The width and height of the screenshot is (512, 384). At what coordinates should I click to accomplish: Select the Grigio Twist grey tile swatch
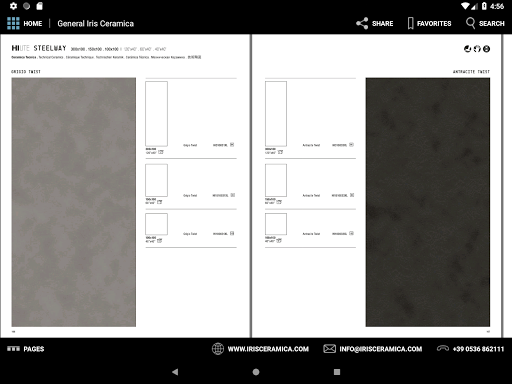tap(74, 202)
